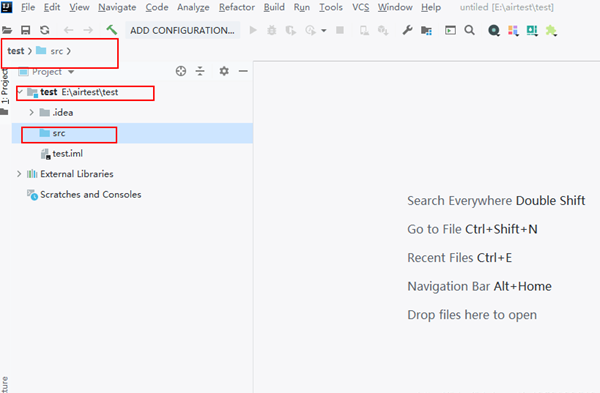Open the Tools menu
The height and width of the screenshot is (393, 600).
(331, 7)
